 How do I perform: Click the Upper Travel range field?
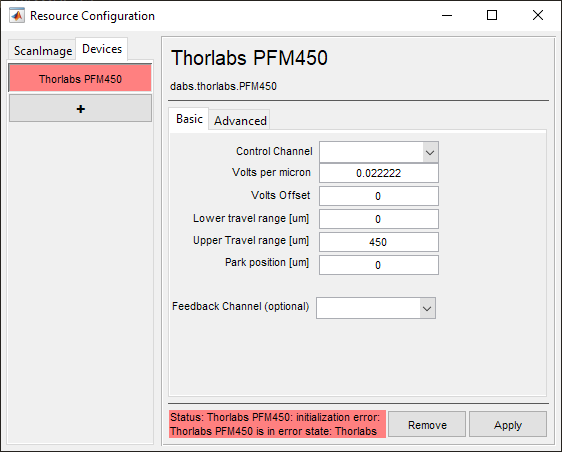[379, 242]
